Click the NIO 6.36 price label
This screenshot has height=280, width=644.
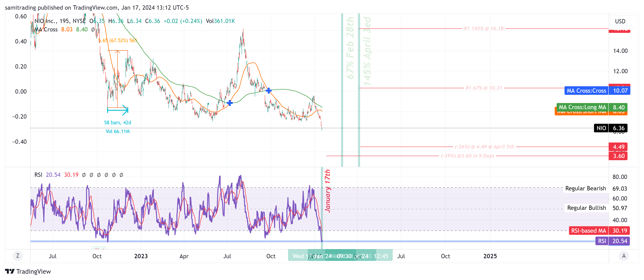(x=610, y=128)
